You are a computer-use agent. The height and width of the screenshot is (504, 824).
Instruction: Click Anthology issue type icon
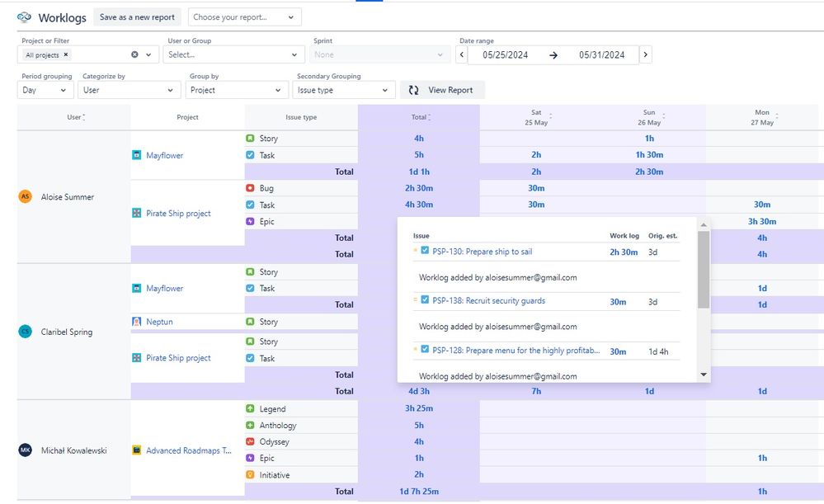(x=250, y=425)
